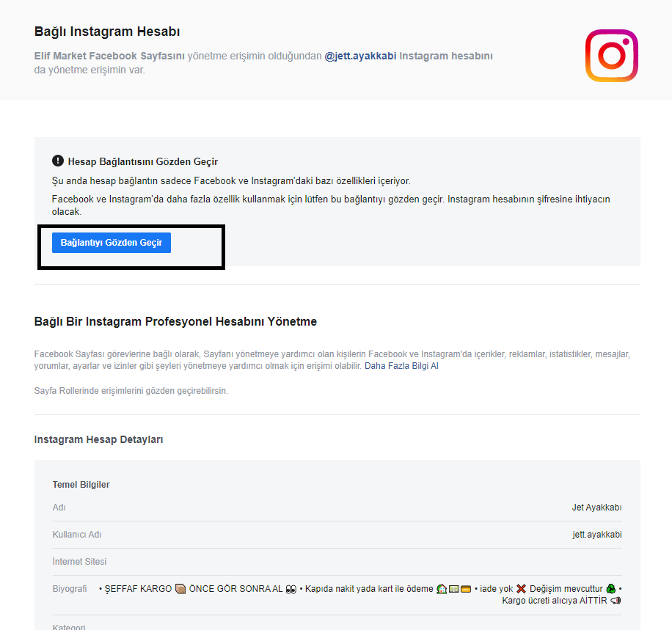The image size is (672, 630).
Task: Click the İnternet Sitesi field row
Action: click(337, 562)
